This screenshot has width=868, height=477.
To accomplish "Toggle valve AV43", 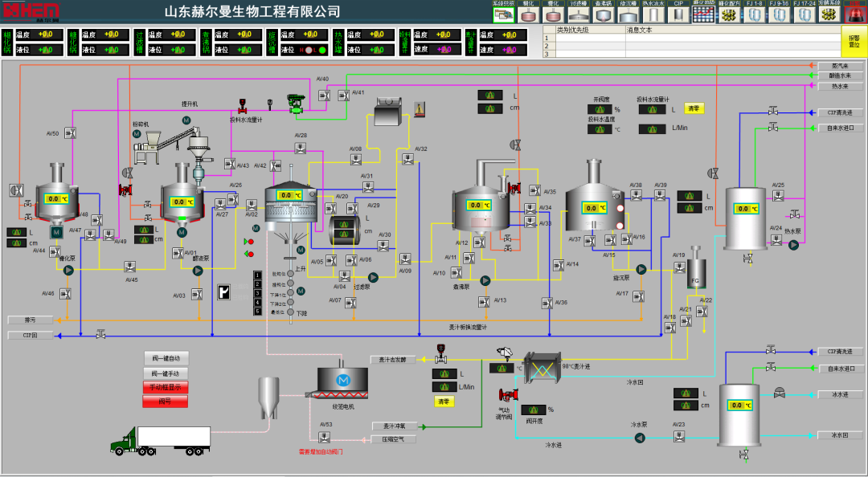I will pyautogui.click(x=230, y=164).
